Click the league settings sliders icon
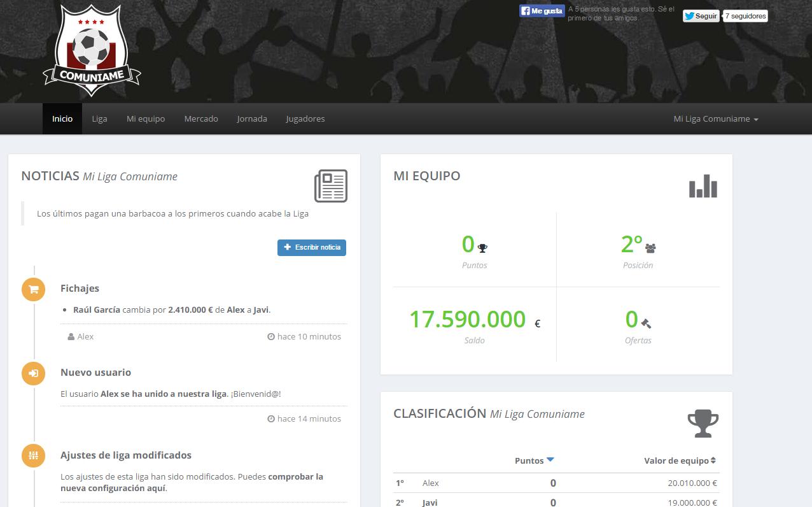The image size is (812, 507). tap(34, 456)
